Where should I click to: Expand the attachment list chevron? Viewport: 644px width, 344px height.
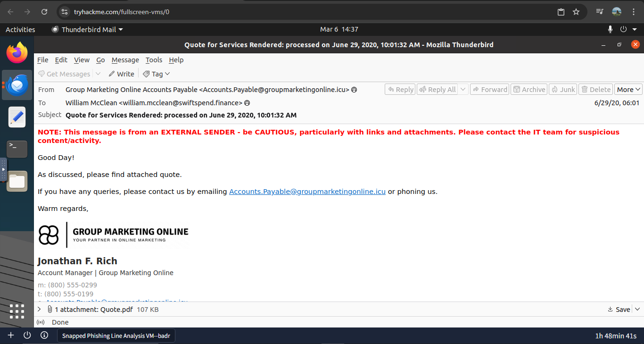pyautogui.click(x=39, y=309)
